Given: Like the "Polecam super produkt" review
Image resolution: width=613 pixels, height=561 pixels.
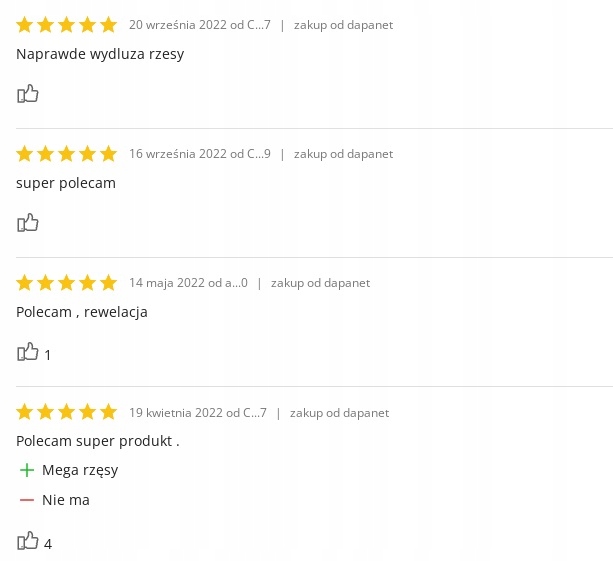Looking at the screenshot, I should click(x=27, y=541).
